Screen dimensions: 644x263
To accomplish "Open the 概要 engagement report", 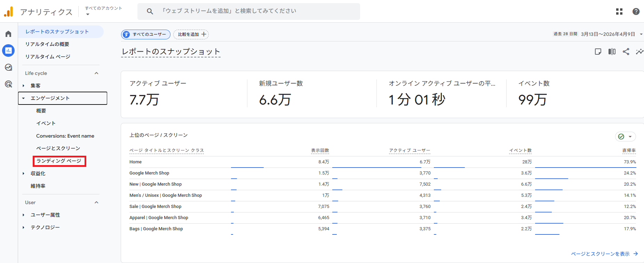I will [41, 111].
